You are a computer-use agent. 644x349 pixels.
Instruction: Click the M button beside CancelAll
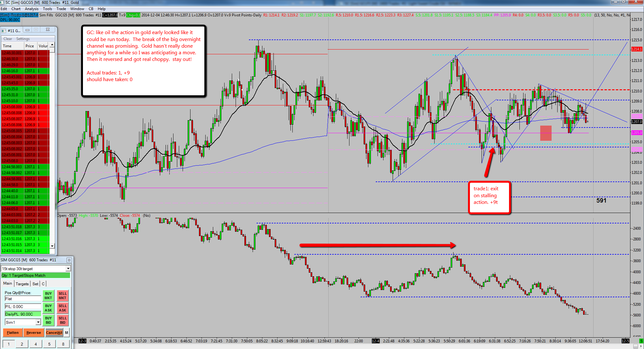coord(67,333)
